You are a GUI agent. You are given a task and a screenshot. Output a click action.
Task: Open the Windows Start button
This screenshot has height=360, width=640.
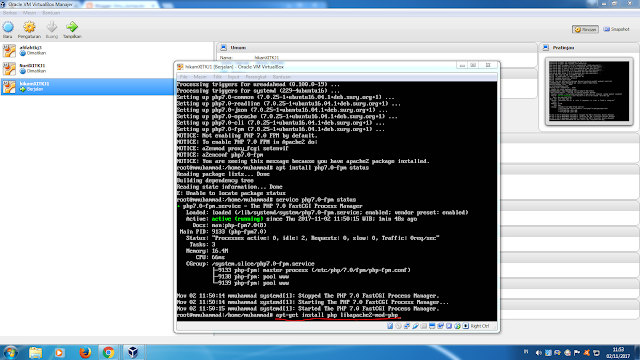11,353
